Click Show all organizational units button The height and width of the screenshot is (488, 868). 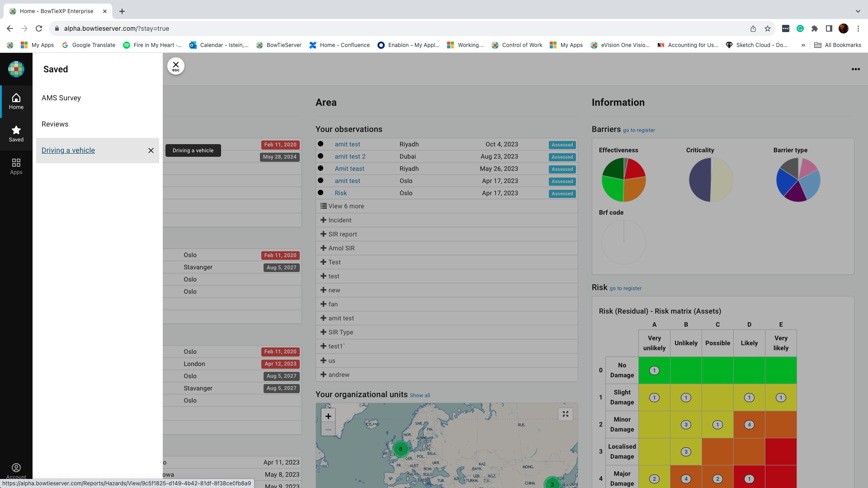420,395
